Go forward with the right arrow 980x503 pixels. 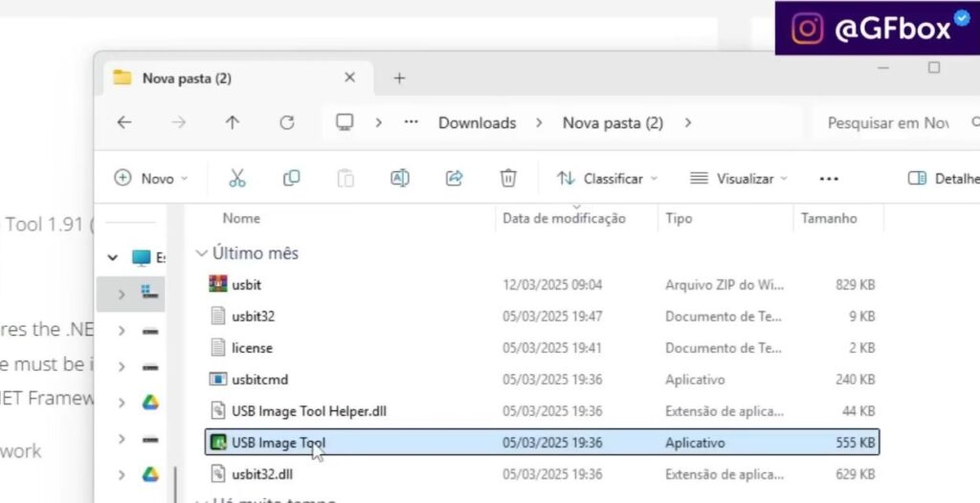tap(179, 122)
